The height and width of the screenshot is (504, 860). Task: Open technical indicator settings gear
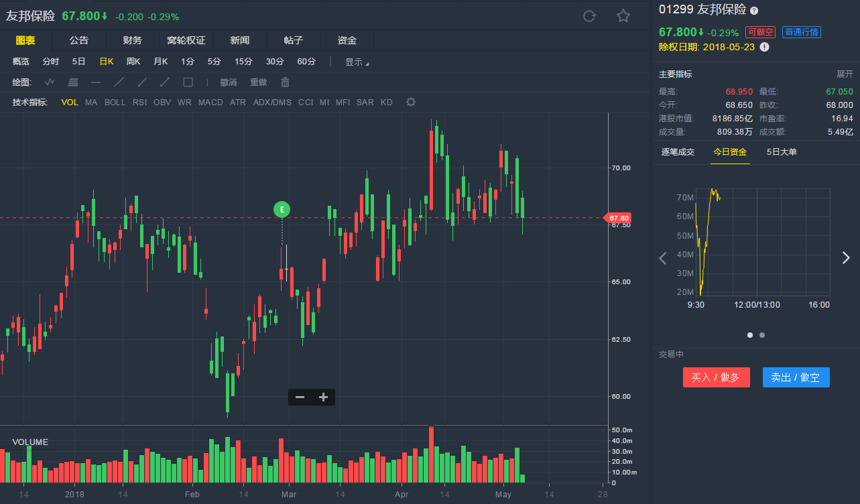point(411,102)
